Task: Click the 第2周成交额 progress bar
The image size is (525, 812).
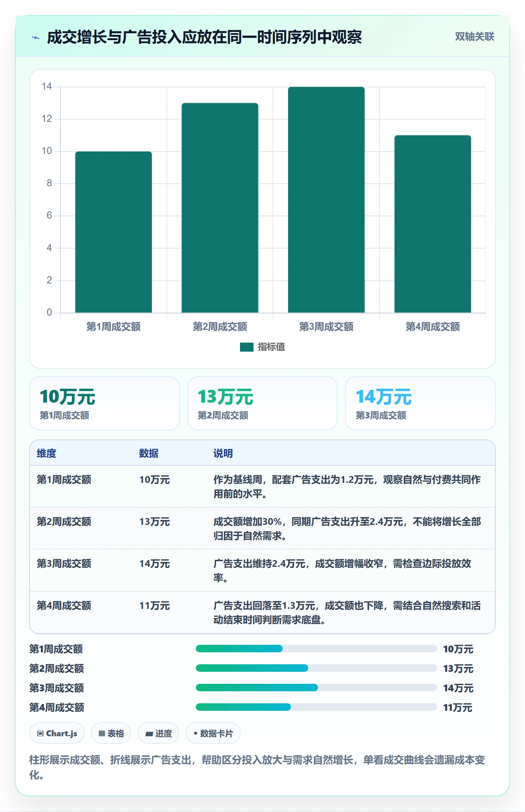Action: 316,668
